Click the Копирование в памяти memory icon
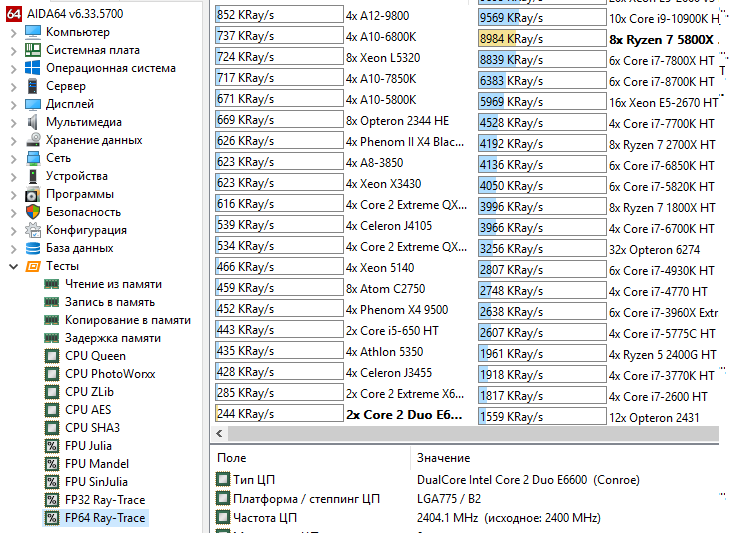 (x=51, y=320)
